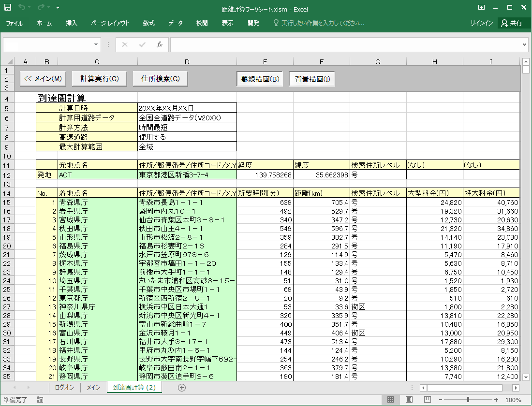Click vertical scrollbar down arrow
The image size is (532, 406).
pyautogui.click(x=526, y=377)
